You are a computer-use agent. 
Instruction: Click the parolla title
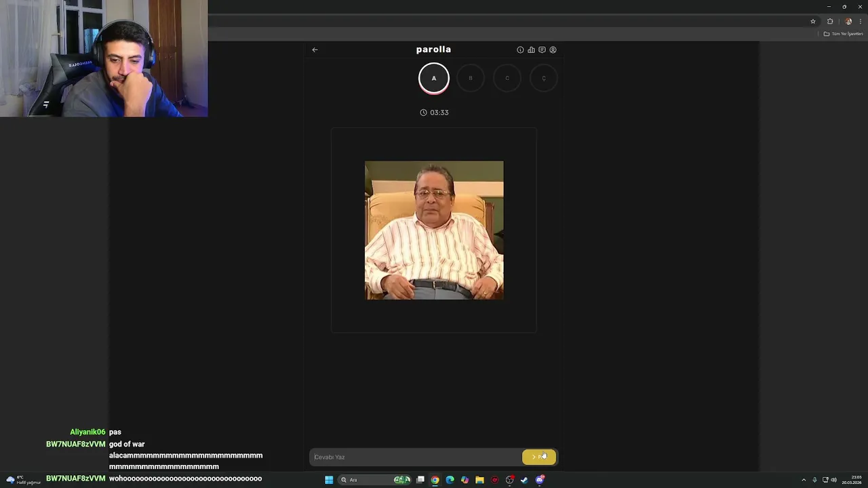pos(433,49)
